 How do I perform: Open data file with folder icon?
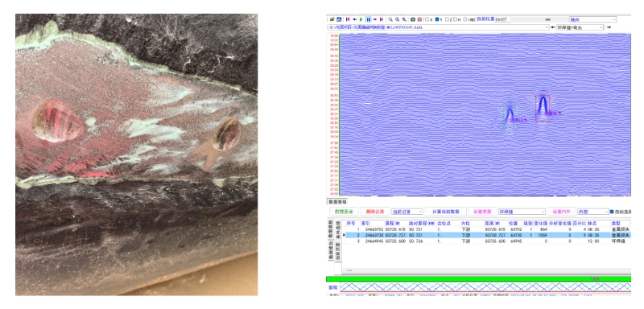click(x=332, y=19)
